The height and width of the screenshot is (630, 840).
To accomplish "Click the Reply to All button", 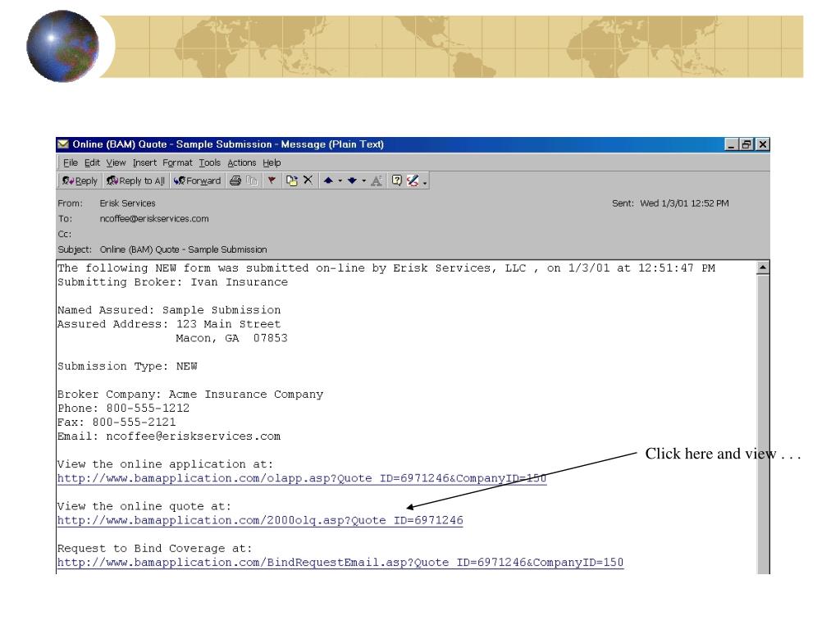I will tap(135, 181).
